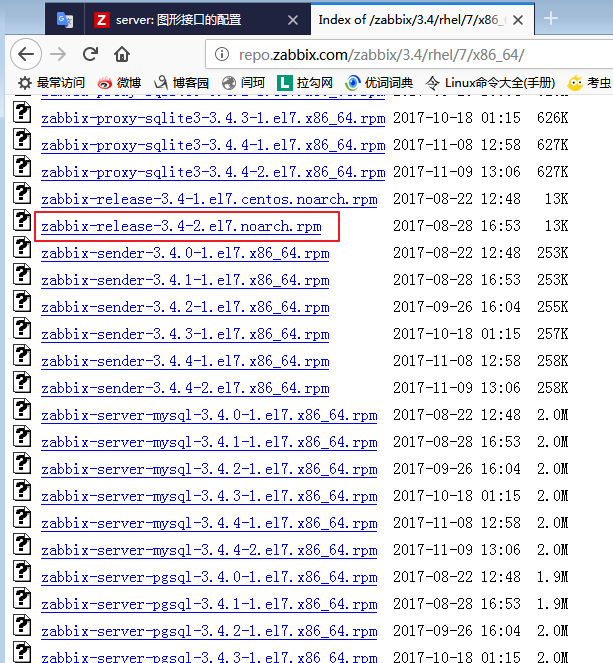Click file icon beside zabbix-release-3.4-2.el7.noarch.rpm
This screenshot has height=663, width=613.
point(22,220)
